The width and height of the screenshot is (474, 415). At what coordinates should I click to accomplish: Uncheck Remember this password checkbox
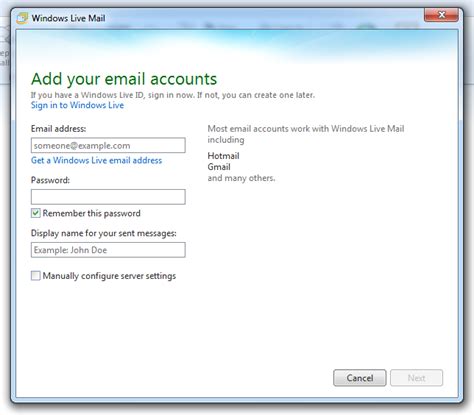pyautogui.click(x=36, y=213)
